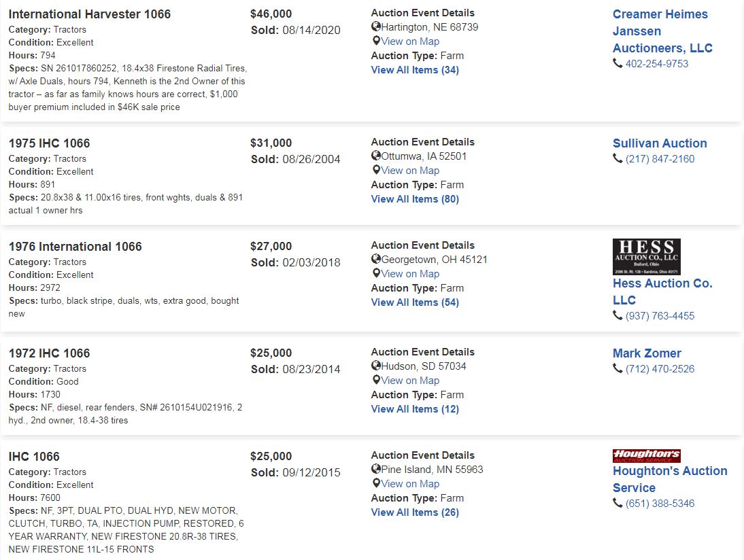744x560 pixels.
Task: Click phone icon next to (651) 388-5346
Action: click(x=618, y=503)
